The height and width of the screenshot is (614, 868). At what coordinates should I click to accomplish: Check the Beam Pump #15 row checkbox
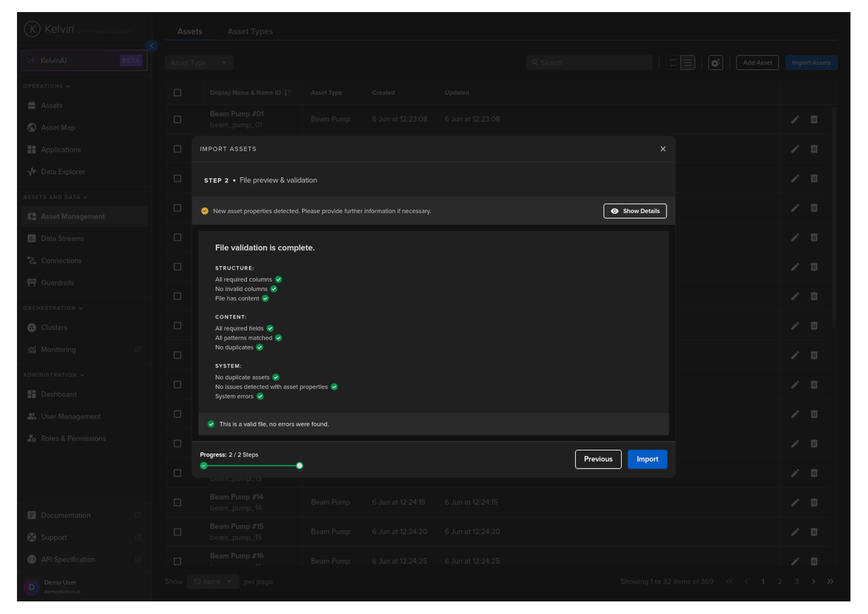click(178, 532)
